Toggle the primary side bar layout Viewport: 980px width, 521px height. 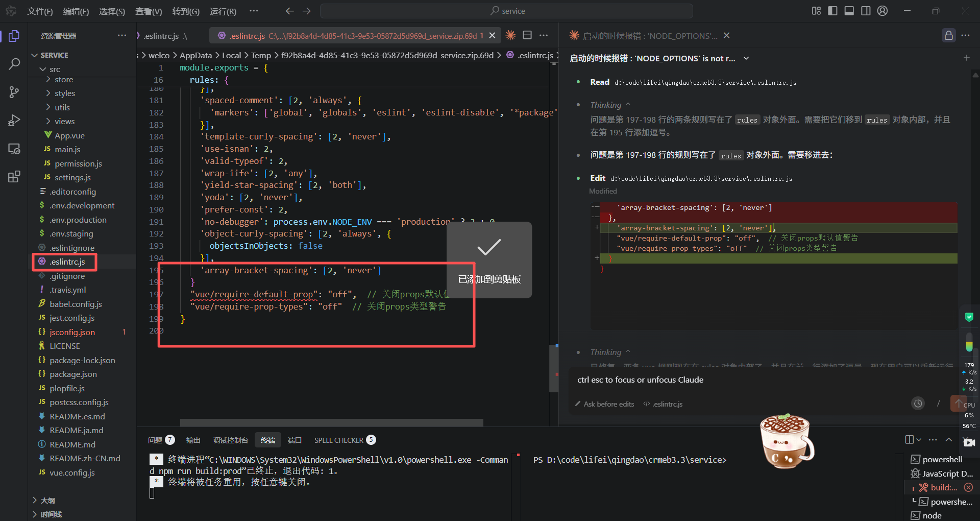(x=832, y=11)
